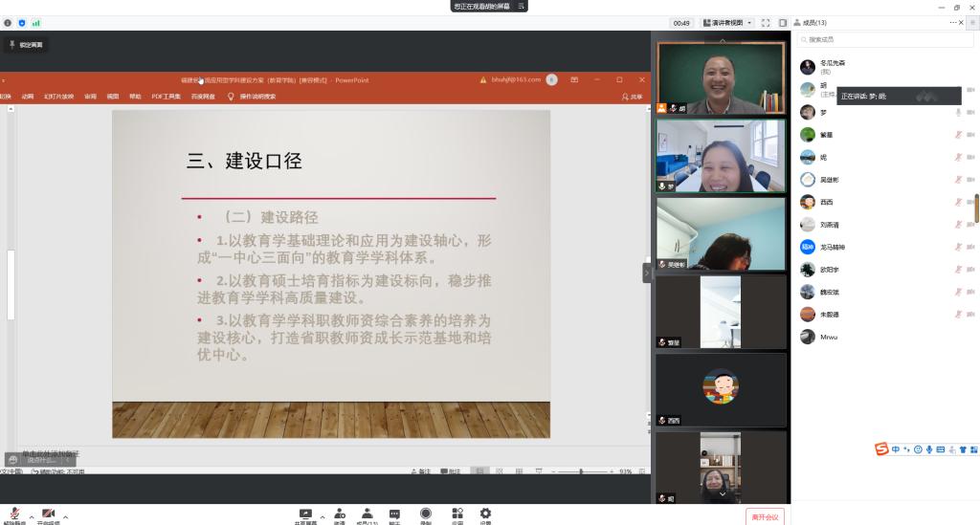
Task: Expand audio options arrow beside microphone
Action: coord(31,517)
